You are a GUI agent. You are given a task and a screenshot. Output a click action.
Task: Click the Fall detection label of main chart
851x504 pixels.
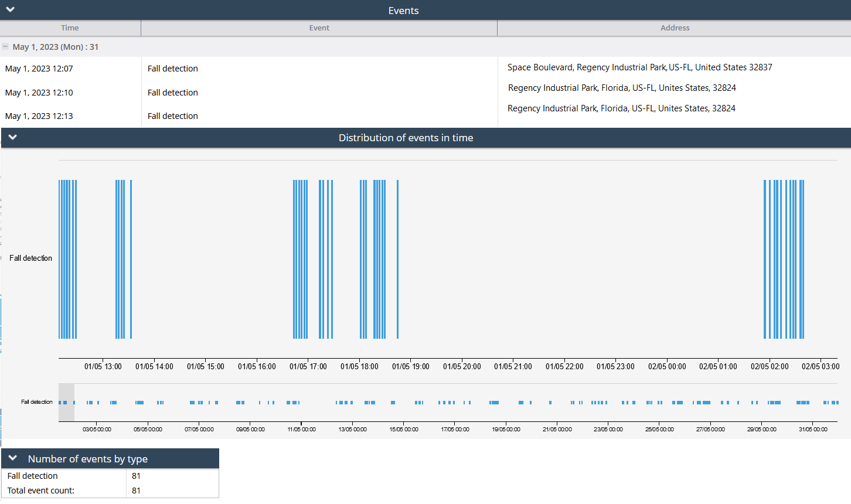coord(30,258)
